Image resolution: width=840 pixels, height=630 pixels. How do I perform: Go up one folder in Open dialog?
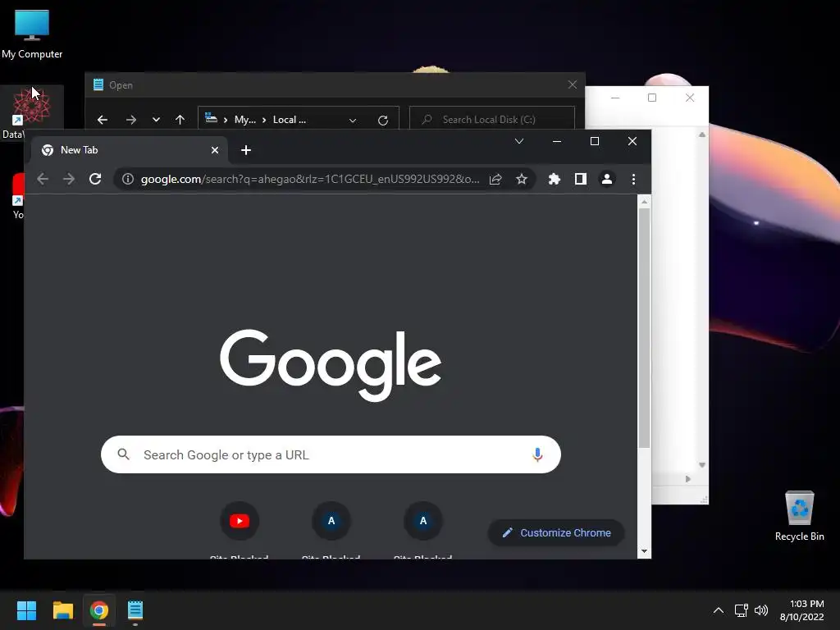(x=180, y=120)
